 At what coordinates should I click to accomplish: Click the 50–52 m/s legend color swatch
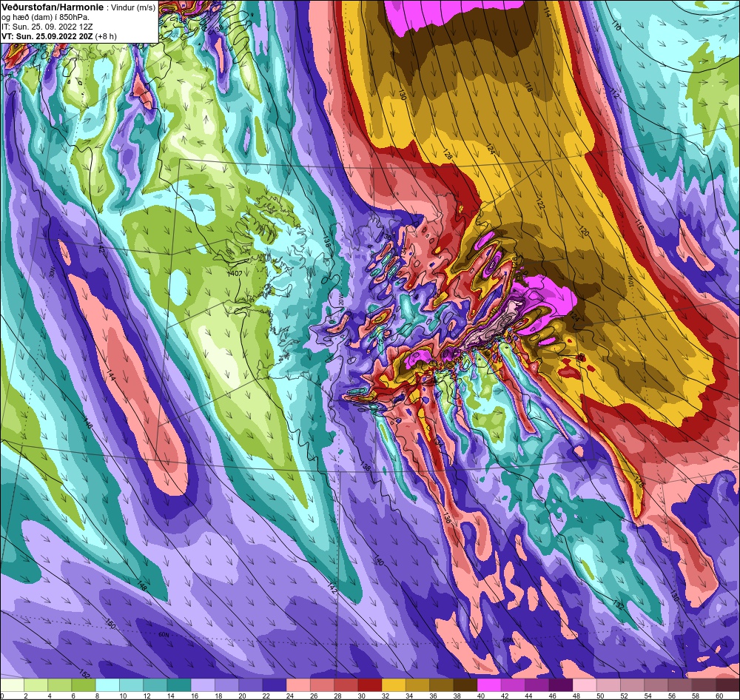click(x=608, y=685)
